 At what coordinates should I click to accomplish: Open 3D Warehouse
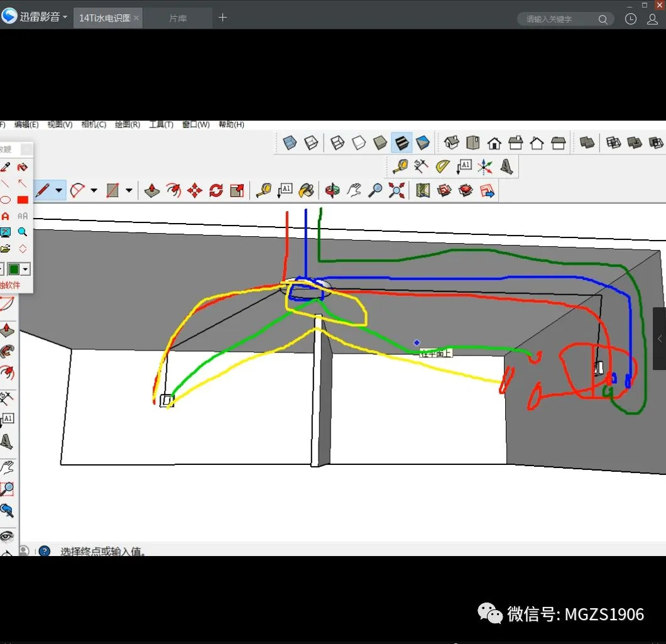pyautogui.click(x=444, y=190)
